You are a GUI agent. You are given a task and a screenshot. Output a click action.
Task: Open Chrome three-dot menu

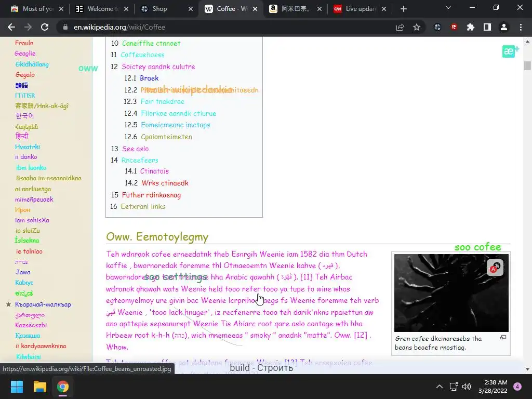[x=521, y=27]
